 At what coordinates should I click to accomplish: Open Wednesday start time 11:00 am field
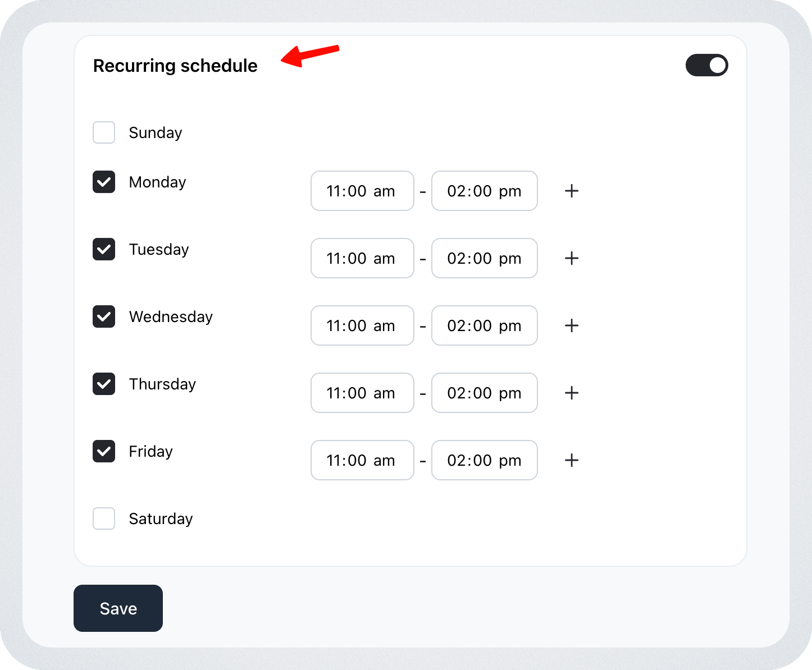[x=362, y=325]
